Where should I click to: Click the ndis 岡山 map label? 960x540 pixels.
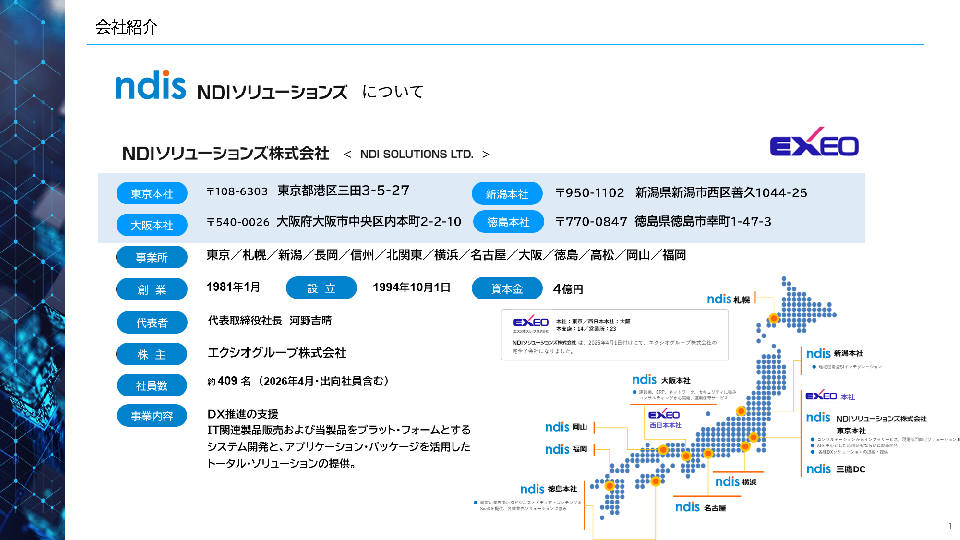click(x=566, y=427)
